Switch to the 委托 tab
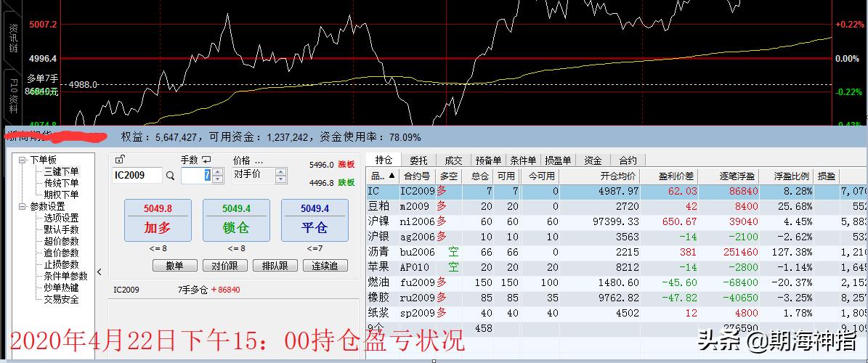Image resolution: width=868 pixels, height=363 pixels. [x=418, y=160]
